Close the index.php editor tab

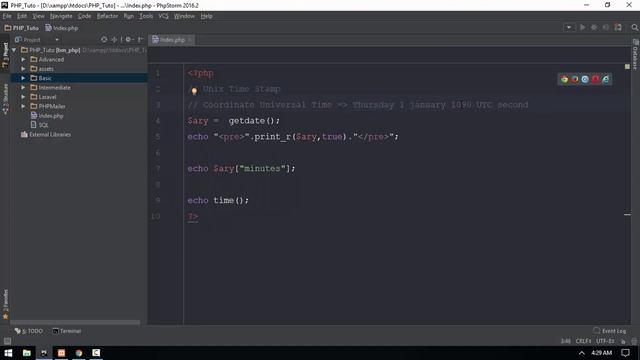click(190, 40)
